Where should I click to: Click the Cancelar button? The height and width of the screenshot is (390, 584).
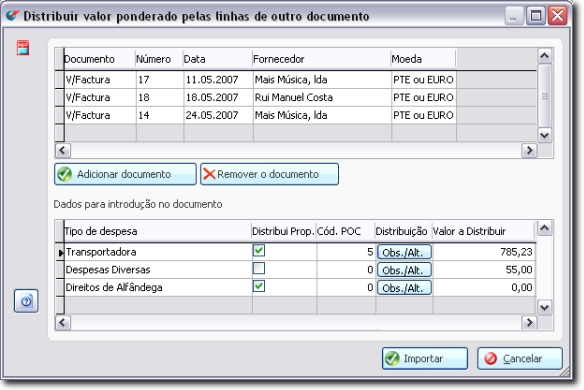[x=520, y=358]
